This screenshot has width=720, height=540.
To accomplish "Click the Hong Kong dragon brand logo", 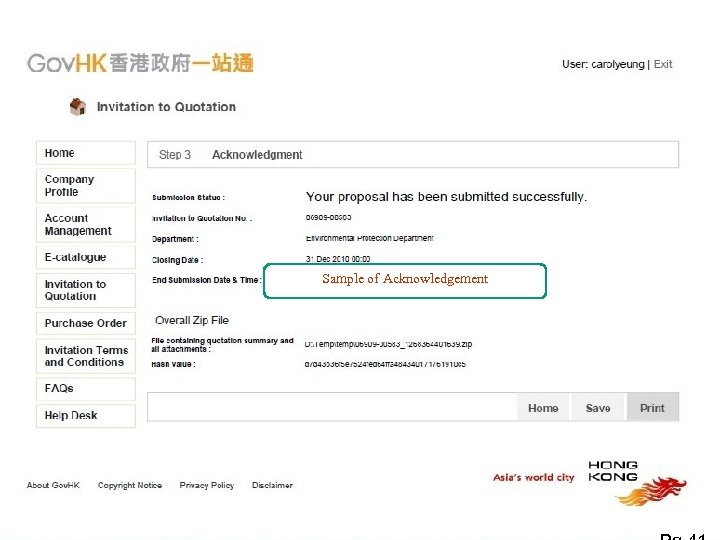I will coord(637,483).
